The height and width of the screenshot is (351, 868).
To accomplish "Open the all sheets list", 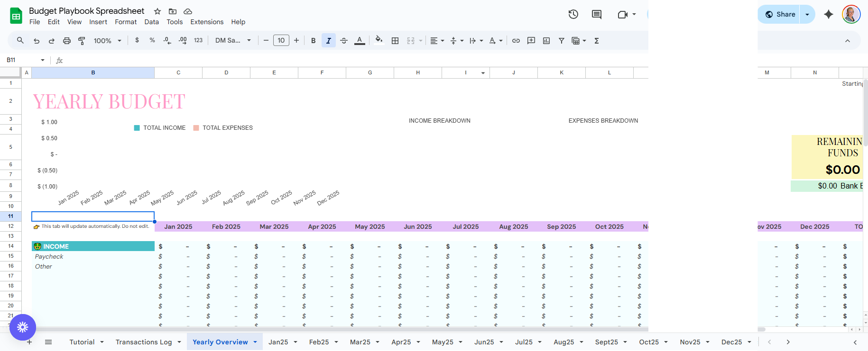I will (x=48, y=342).
